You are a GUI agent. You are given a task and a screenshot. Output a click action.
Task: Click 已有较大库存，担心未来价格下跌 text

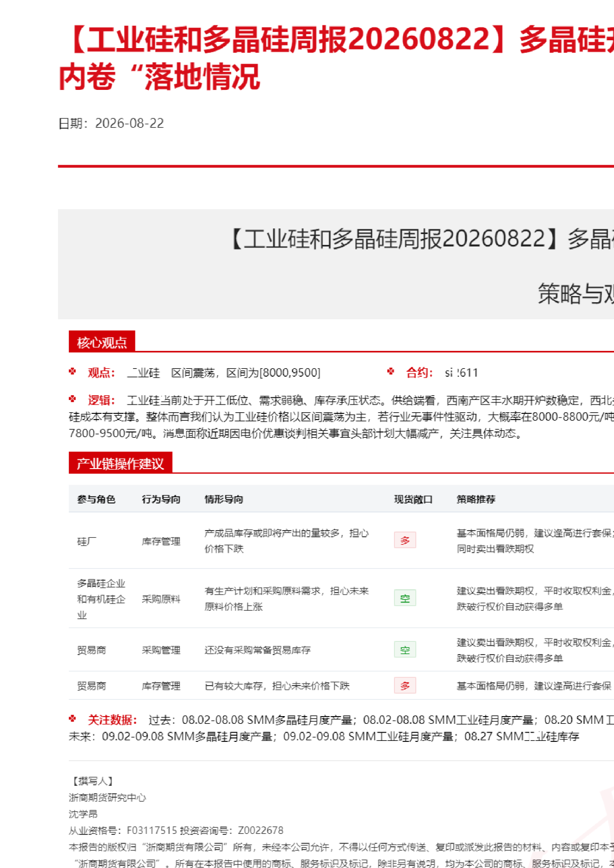(277, 686)
